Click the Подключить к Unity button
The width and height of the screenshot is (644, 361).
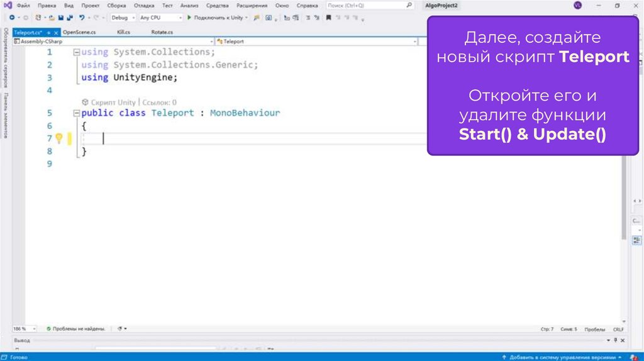(218, 18)
